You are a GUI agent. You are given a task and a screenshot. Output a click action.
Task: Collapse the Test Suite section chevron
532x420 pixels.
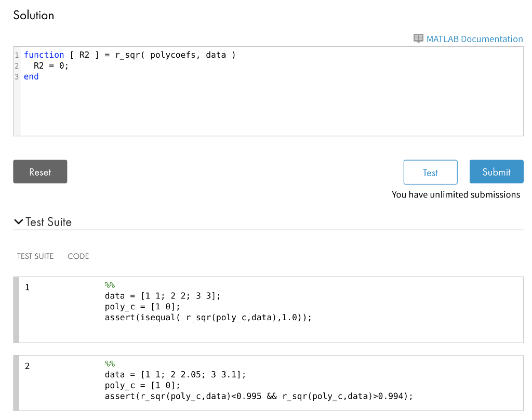tap(19, 221)
